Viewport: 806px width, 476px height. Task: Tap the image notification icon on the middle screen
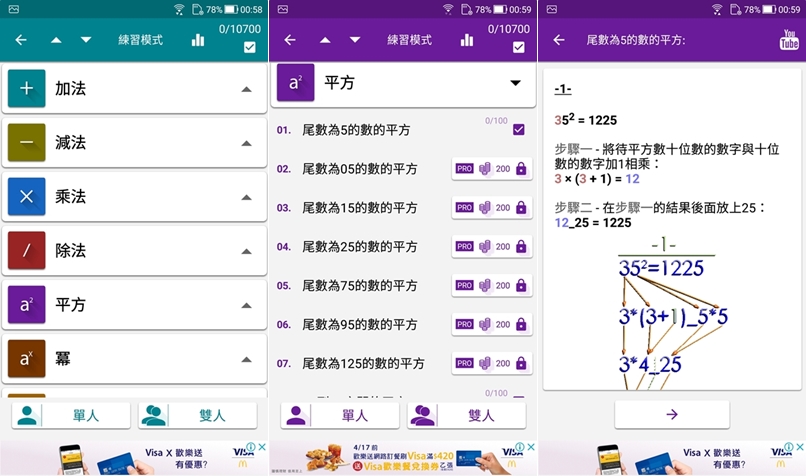(283, 9)
